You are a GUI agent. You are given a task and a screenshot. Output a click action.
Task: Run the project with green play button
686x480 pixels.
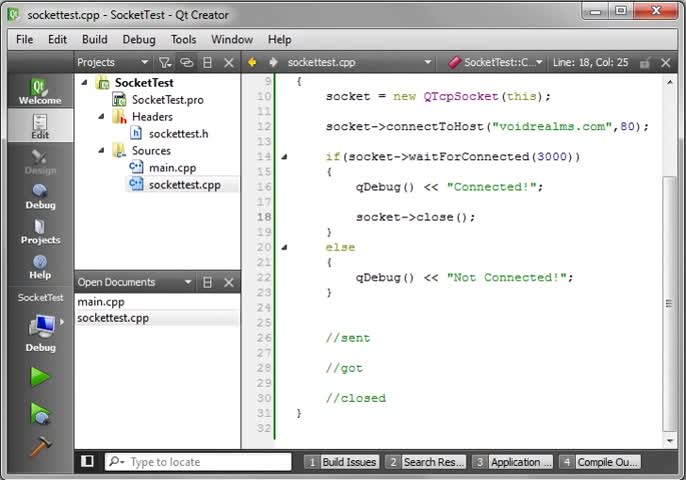[40, 377]
